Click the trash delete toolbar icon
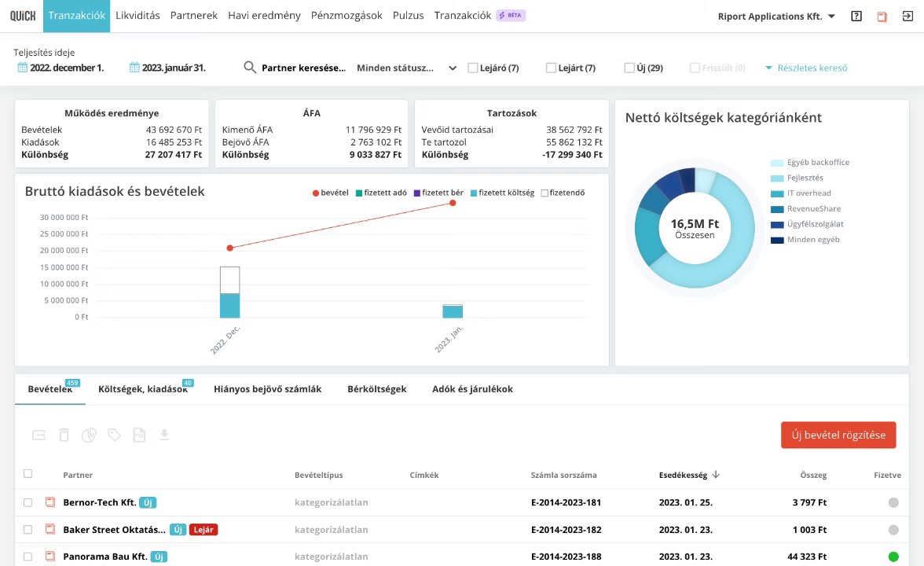Image resolution: width=924 pixels, height=566 pixels. coord(64,436)
